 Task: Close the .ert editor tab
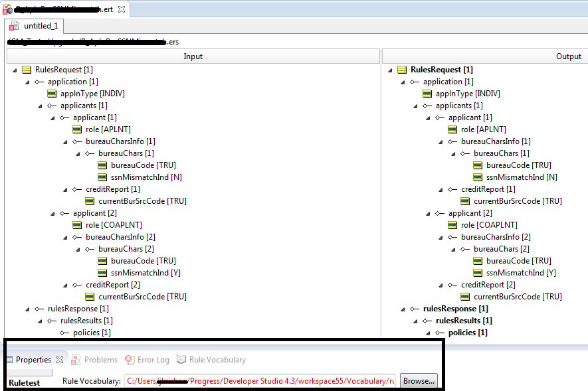click(x=122, y=9)
